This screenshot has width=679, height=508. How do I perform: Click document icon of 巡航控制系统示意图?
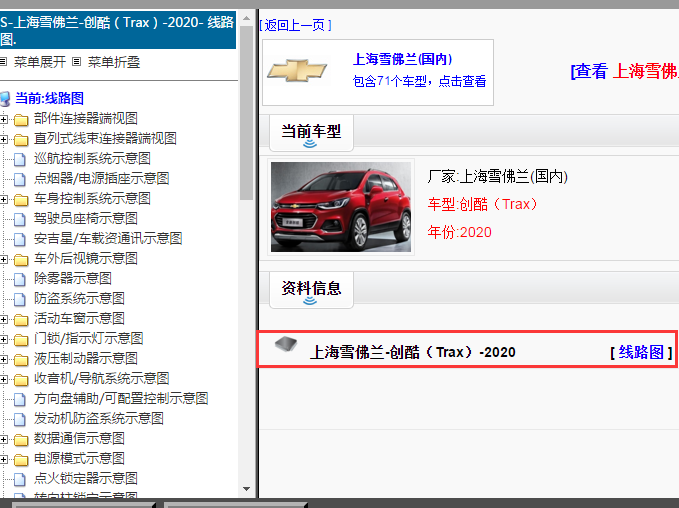[x=19, y=159]
